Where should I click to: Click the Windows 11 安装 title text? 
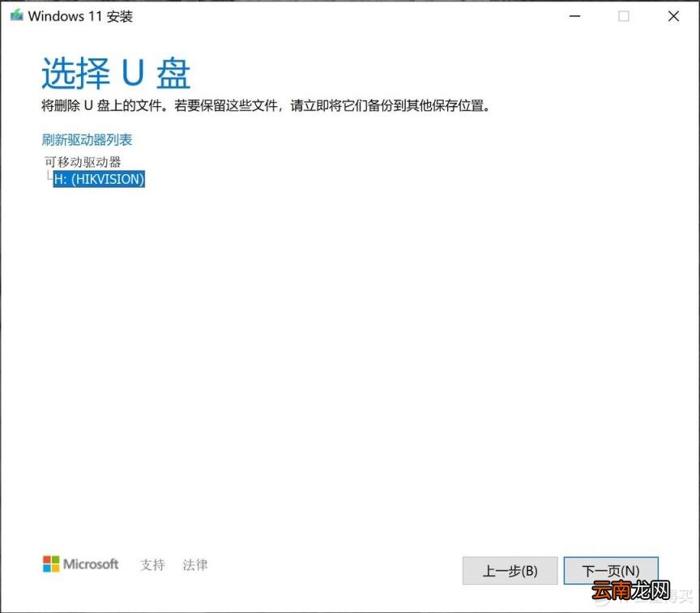[x=80, y=16]
